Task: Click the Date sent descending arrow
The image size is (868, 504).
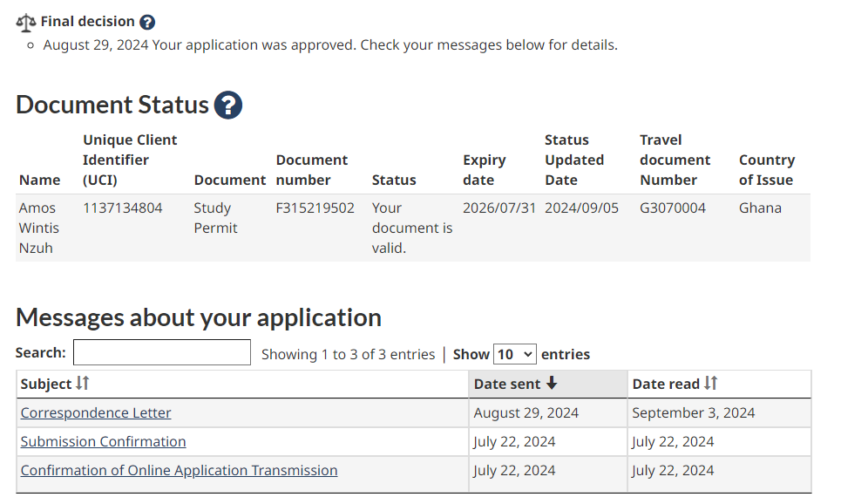Action: [552, 384]
